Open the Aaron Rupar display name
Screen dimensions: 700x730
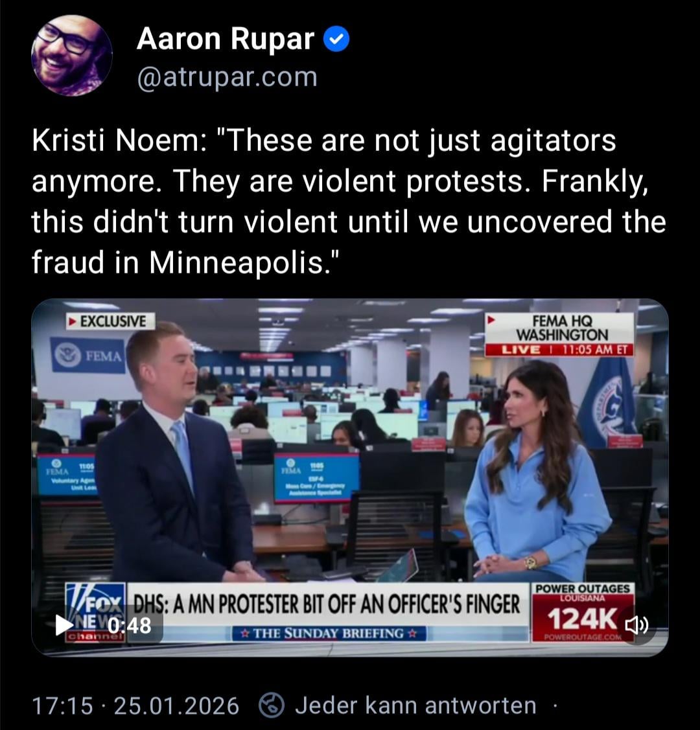(226, 39)
